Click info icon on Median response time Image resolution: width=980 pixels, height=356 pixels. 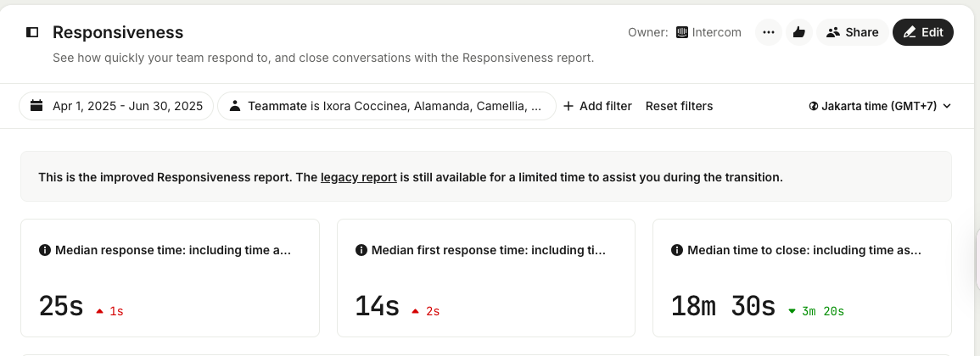[45, 250]
